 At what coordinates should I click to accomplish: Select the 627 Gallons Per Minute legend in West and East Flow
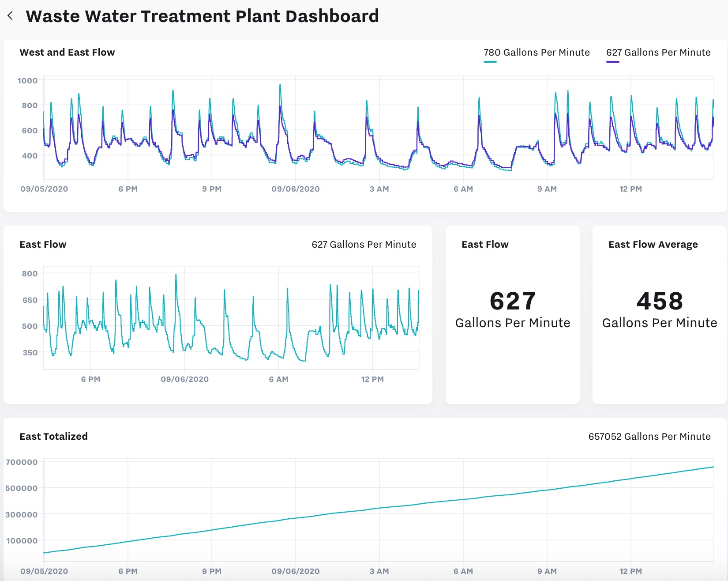point(658,52)
